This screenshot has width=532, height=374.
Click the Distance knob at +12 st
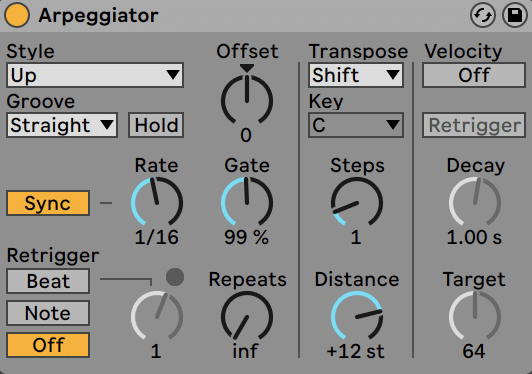[357, 316]
